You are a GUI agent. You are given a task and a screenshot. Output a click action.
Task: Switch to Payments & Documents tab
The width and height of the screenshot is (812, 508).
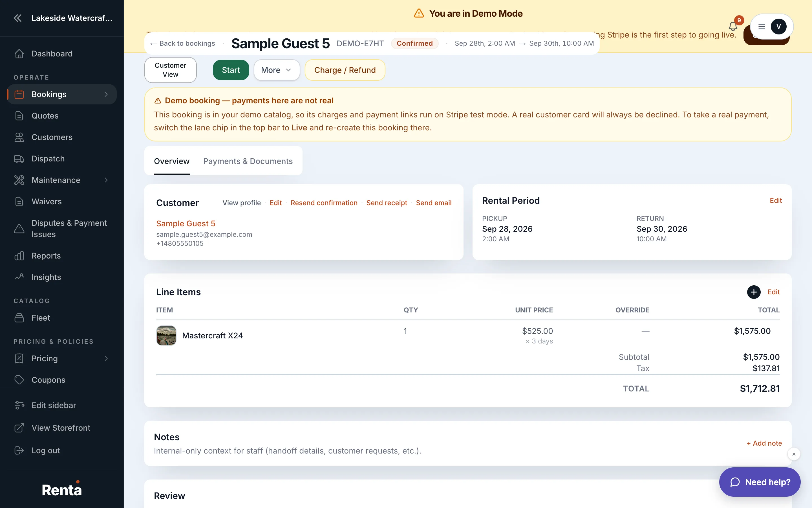click(x=248, y=161)
